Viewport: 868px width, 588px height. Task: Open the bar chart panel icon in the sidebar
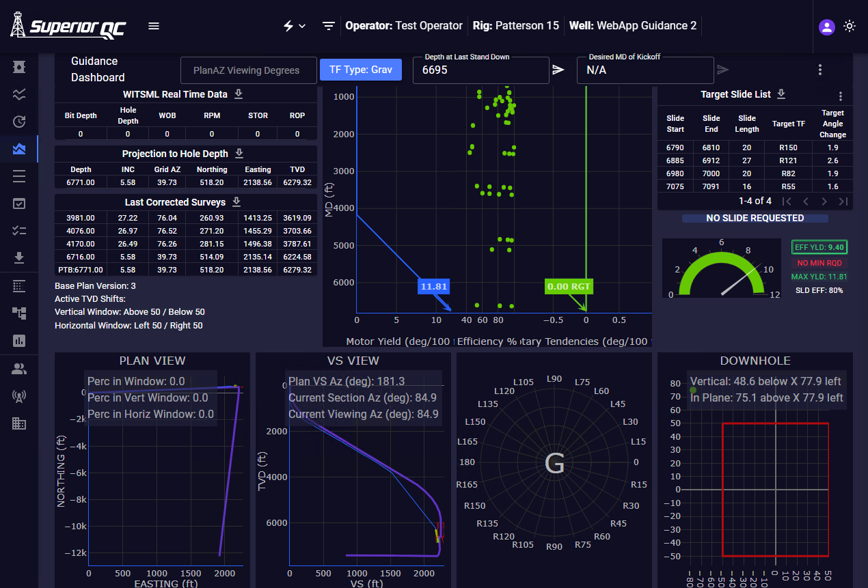pyautogui.click(x=19, y=341)
